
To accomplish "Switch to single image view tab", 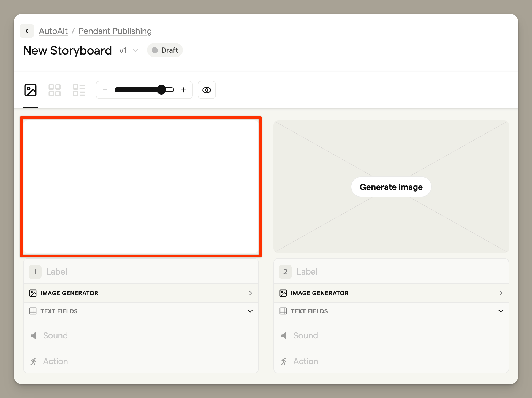I will pos(30,90).
